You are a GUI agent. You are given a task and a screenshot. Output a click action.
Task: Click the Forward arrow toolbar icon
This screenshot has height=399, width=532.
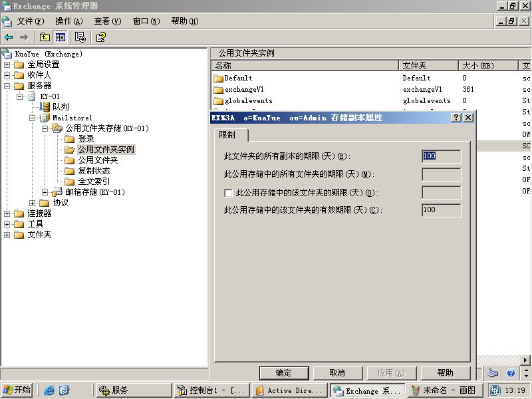24,37
